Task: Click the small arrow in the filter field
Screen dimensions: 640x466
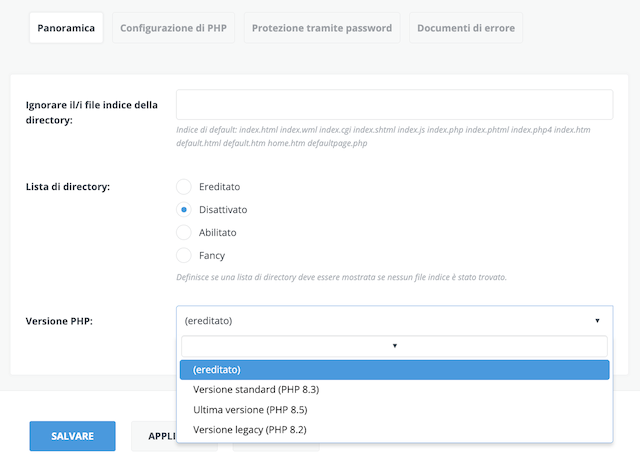Action: click(x=395, y=346)
